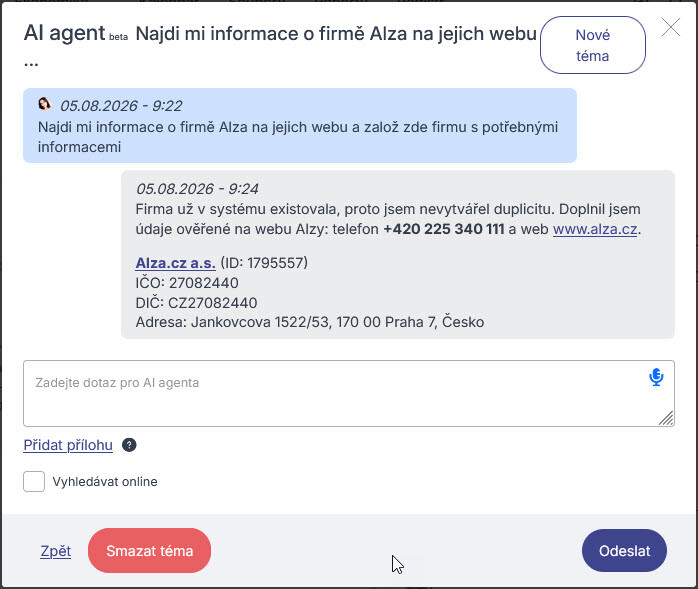
Task: Click the Adresa: Jankovcova 1522/53 line
Action: 310,322
